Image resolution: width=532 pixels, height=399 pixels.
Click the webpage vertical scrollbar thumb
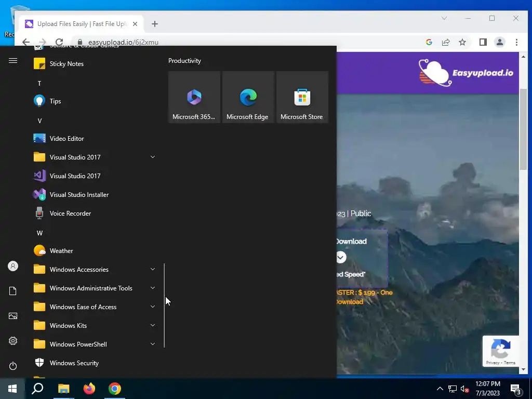[x=523, y=129]
